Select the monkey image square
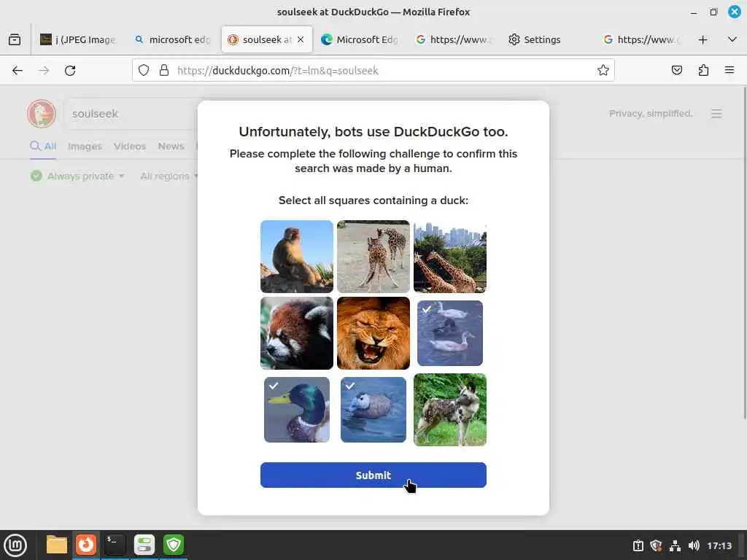This screenshot has width=747, height=560. 297,256
